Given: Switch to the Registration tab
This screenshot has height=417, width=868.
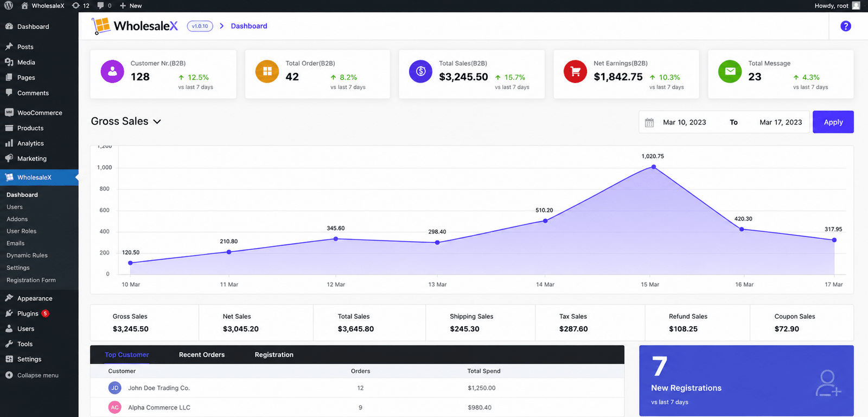Looking at the screenshot, I should click(274, 355).
